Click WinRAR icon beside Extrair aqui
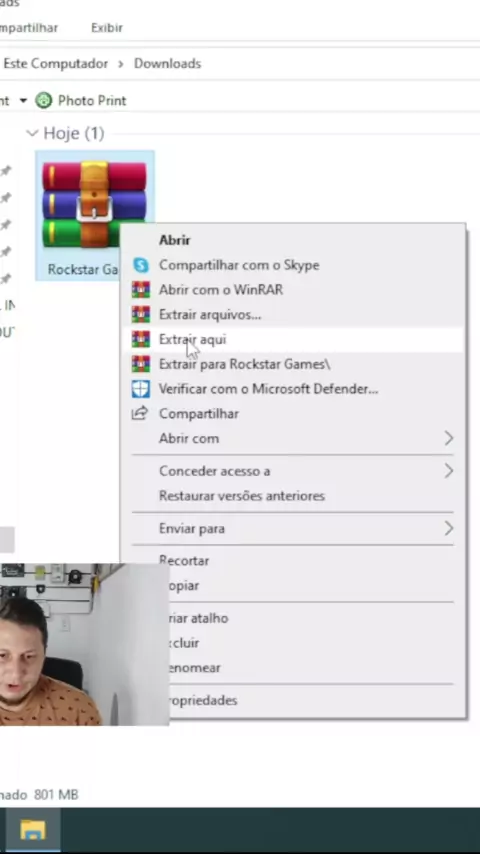480x854 pixels. pos(141,339)
